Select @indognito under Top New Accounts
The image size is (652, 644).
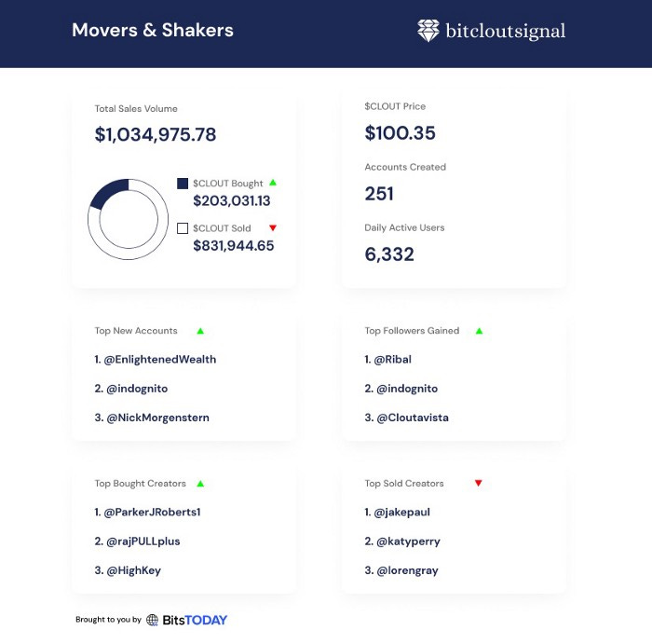pos(131,389)
